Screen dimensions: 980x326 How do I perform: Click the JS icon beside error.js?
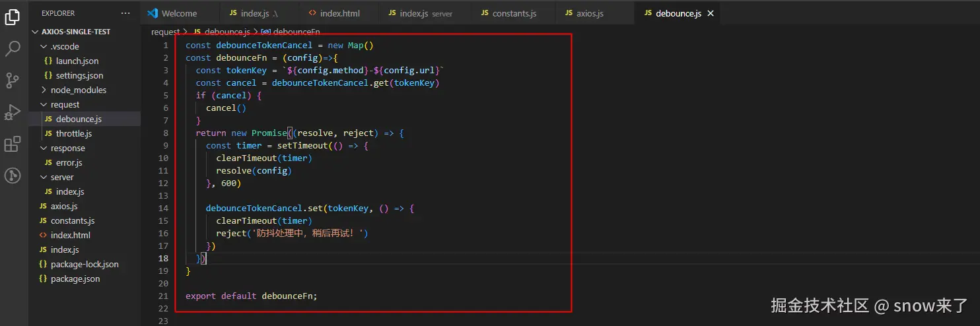point(48,162)
